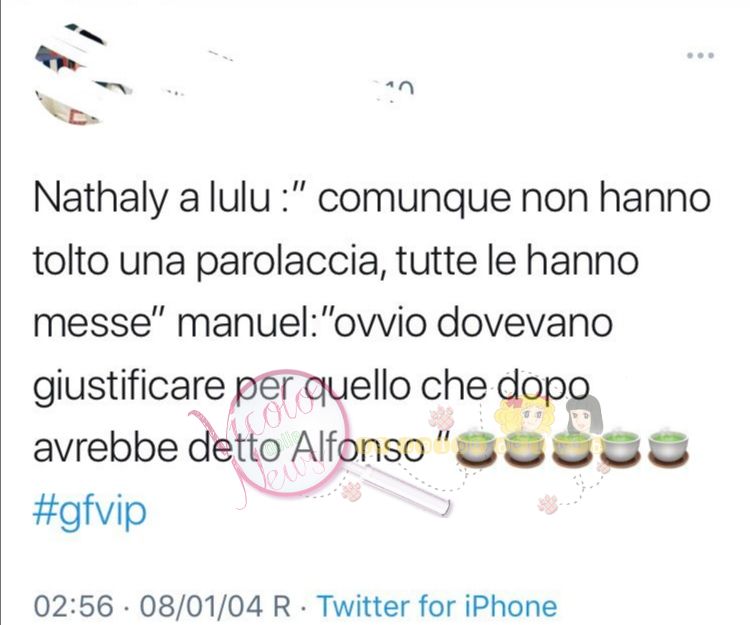Open the three-dot tweet options menu
The width and height of the screenshot is (750, 625).
click(x=700, y=55)
